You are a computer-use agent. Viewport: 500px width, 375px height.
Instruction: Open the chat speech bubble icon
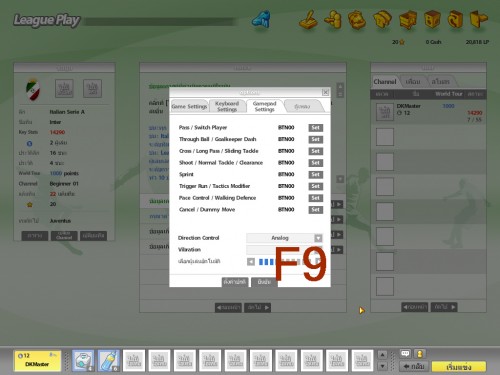coord(405,353)
